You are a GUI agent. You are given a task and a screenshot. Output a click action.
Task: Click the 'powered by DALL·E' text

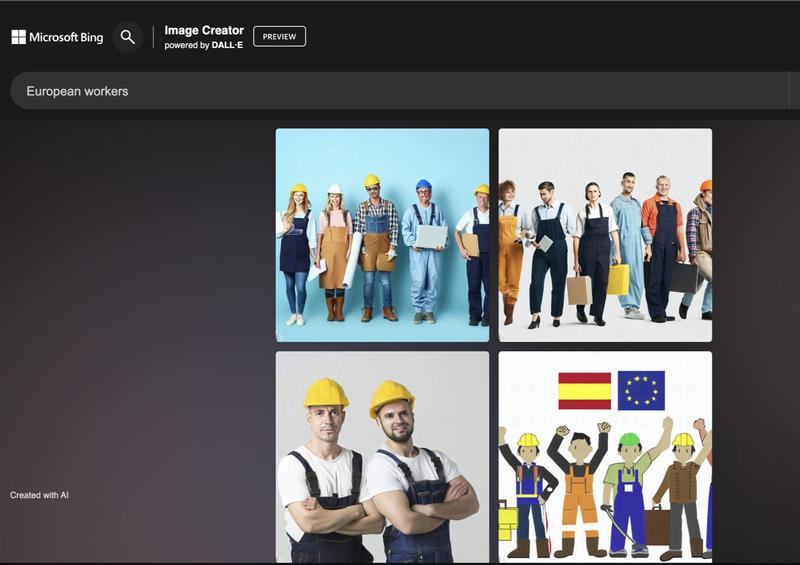[x=204, y=45]
